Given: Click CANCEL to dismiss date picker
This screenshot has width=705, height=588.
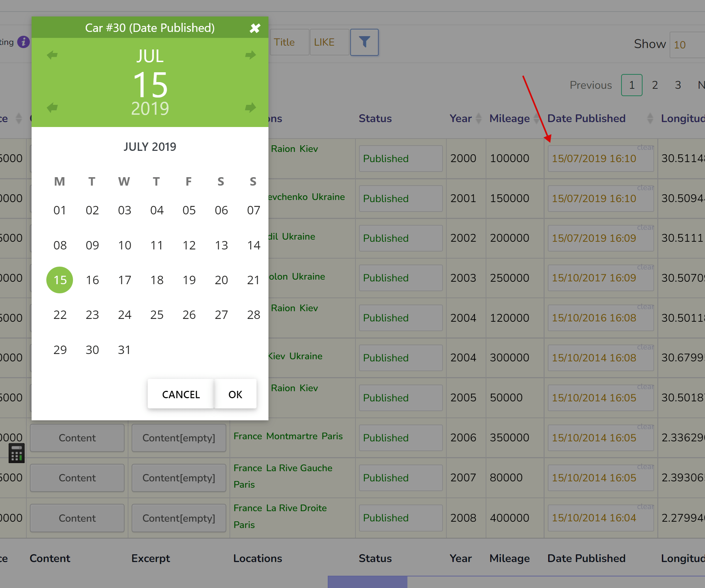Looking at the screenshot, I should (180, 394).
